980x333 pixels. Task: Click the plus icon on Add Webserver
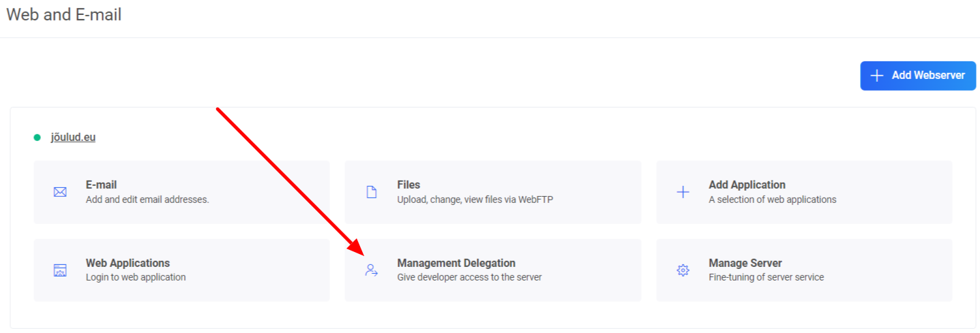tap(878, 76)
